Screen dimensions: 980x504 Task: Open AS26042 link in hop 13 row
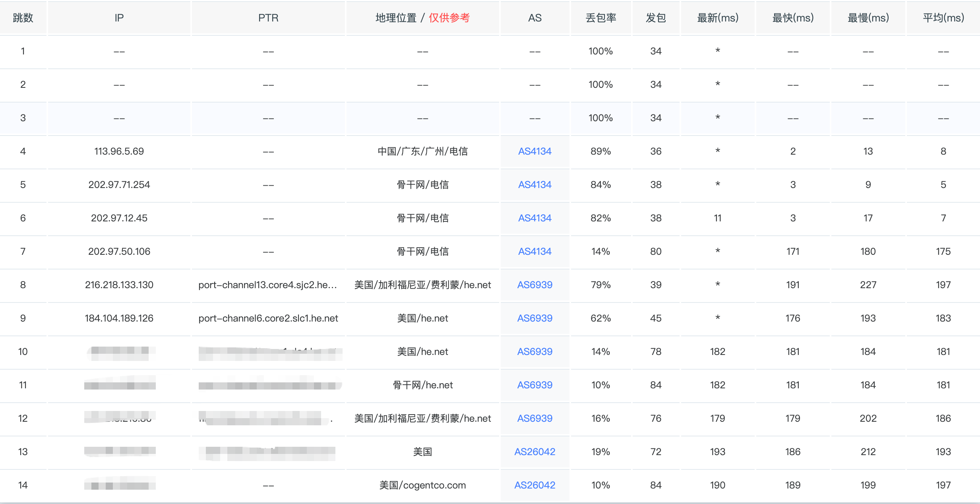pos(535,452)
